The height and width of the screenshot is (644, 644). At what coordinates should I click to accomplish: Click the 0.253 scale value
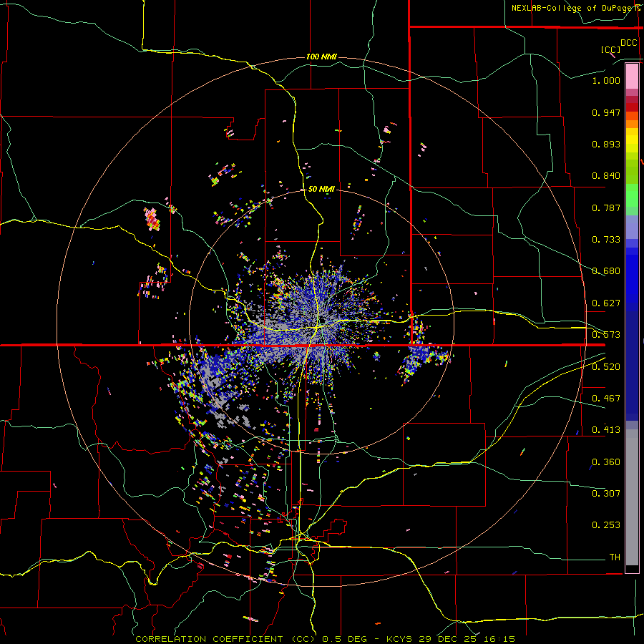(x=606, y=525)
